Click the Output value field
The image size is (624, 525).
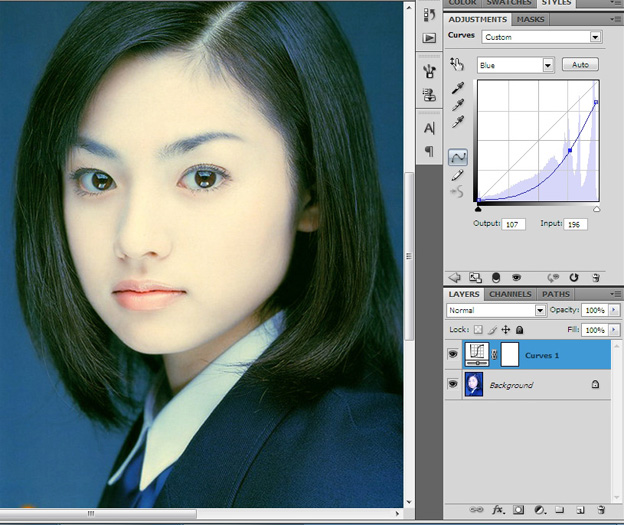pos(514,224)
